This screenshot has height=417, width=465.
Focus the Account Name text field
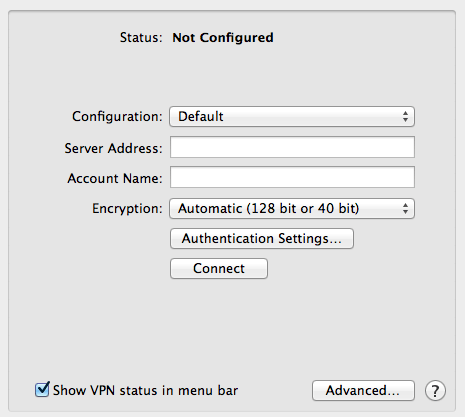click(292, 177)
